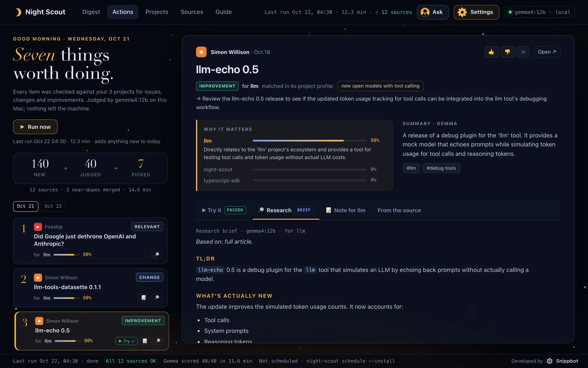Open the note icon on the llm-tools-datasette card
588x368 pixels.
tap(144, 298)
